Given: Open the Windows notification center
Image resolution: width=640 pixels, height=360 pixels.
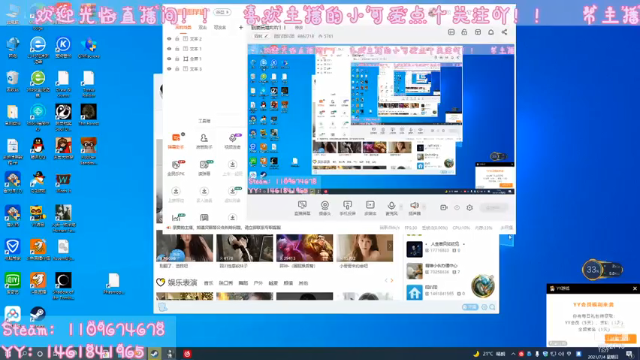Looking at the screenshot, I should pos(630,354).
